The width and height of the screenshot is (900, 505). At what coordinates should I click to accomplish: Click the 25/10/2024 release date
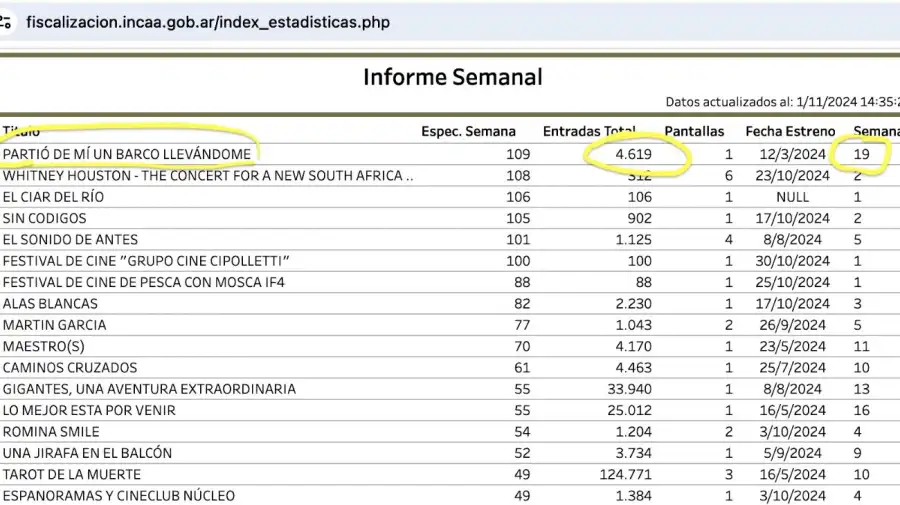coord(792,282)
